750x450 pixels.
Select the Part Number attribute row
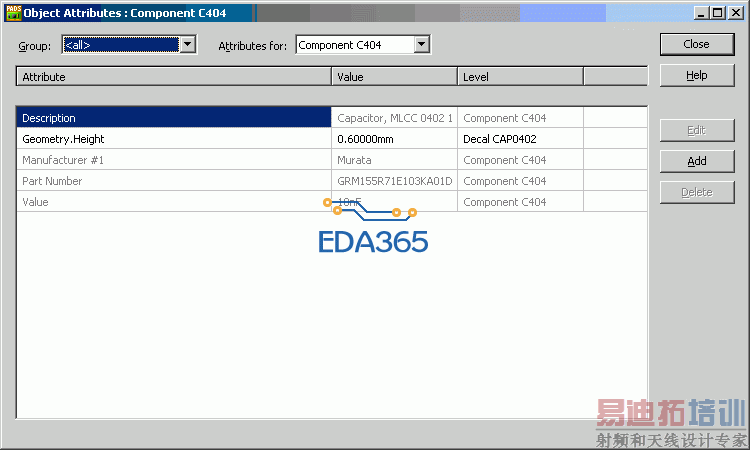coord(332,181)
